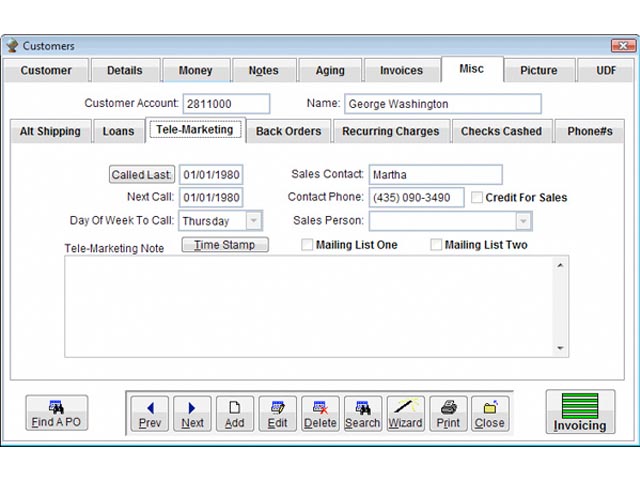
Task: Expand the Sales Person dropdown
Action: tap(523, 221)
